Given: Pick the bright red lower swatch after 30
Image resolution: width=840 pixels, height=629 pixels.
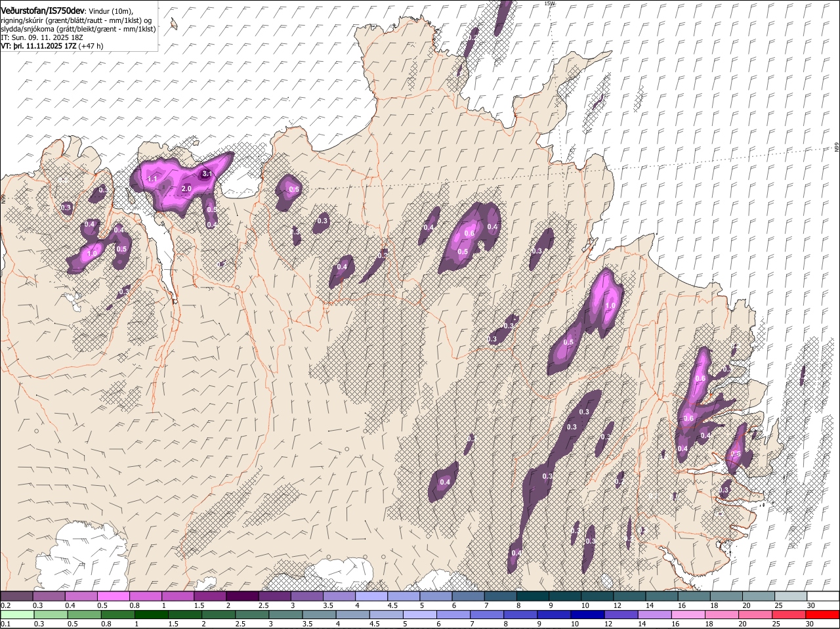Looking at the screenshot, I should tap(823, 615).
